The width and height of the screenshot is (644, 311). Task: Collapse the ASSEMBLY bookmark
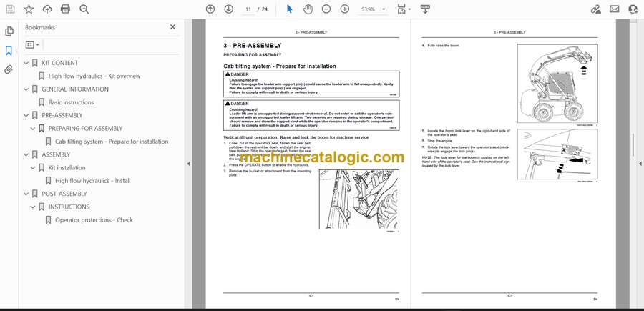pyautogui.click(x=26, y=154)
